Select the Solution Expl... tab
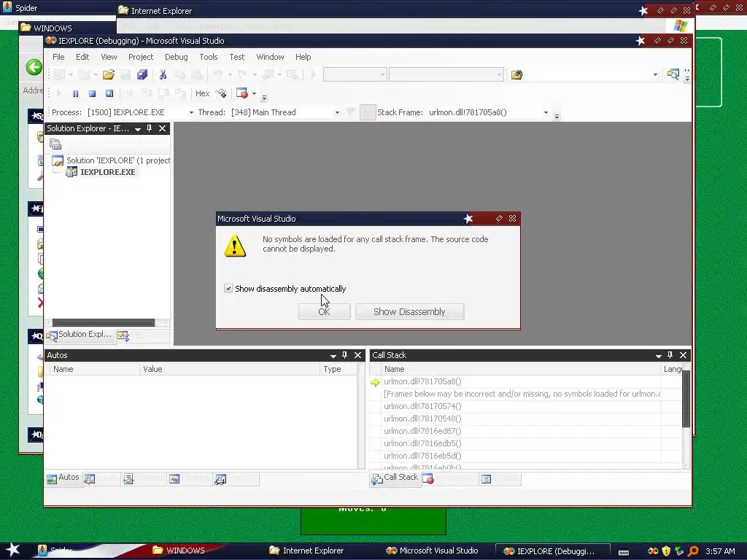 pyautogui.click(x=79, y=335)
